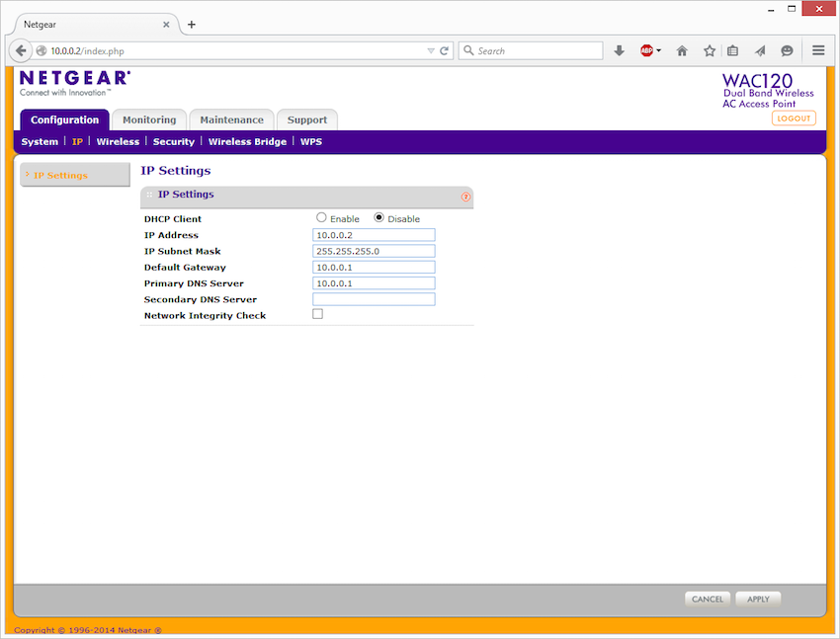
Task: Select the Netgear browser tab
Action: pyautogui.click(x=97, y=25)
